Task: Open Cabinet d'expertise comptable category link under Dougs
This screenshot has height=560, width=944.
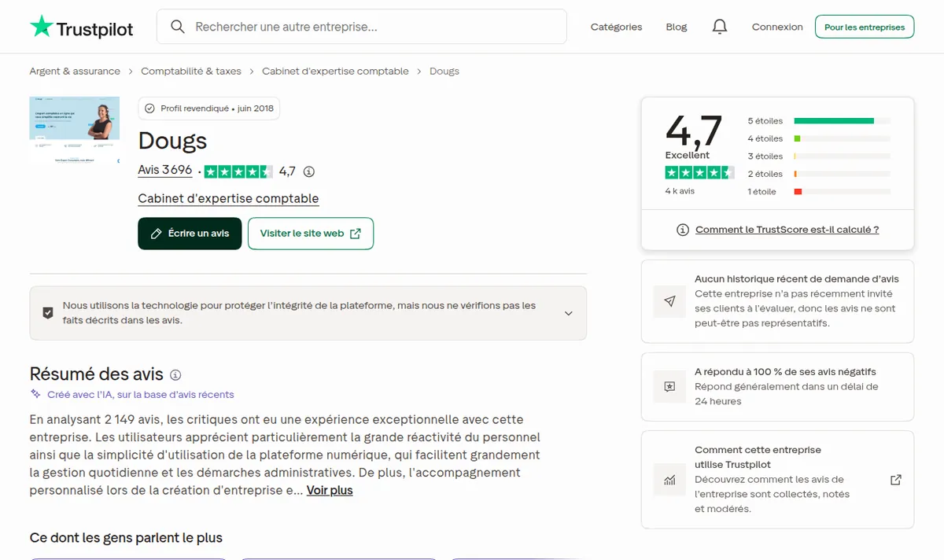Action: click(228, 198)
